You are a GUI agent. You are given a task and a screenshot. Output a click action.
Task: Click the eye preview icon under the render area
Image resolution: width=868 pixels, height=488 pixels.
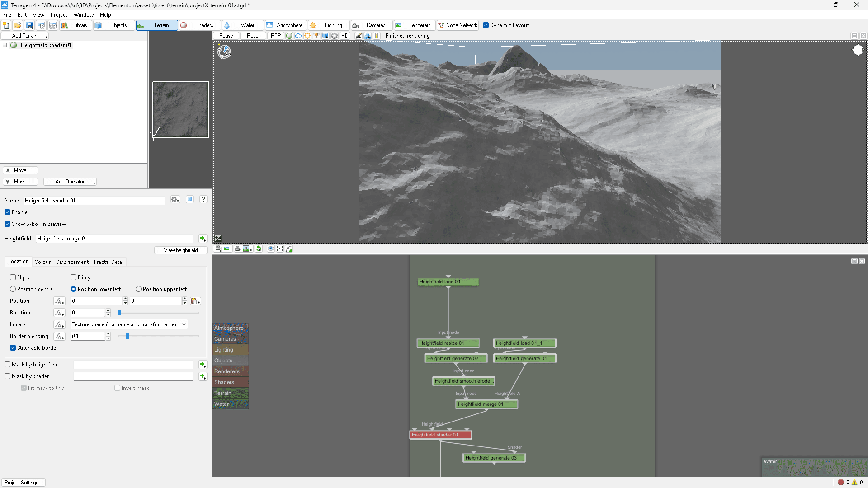[271, 249]
